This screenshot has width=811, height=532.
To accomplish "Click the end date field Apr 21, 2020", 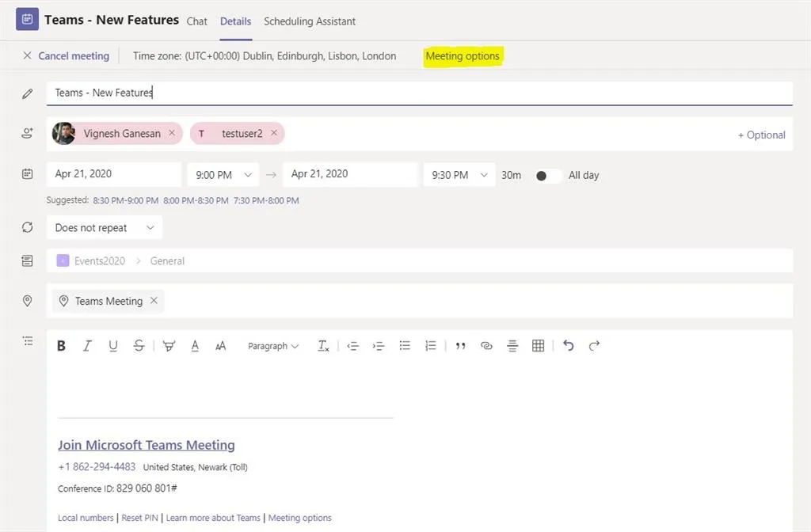I will click(350, 174).
